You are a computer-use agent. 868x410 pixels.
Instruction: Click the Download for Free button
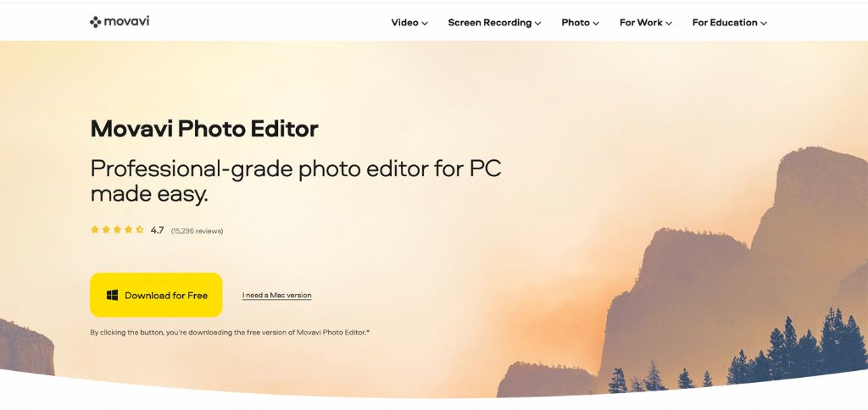(156, 295)
